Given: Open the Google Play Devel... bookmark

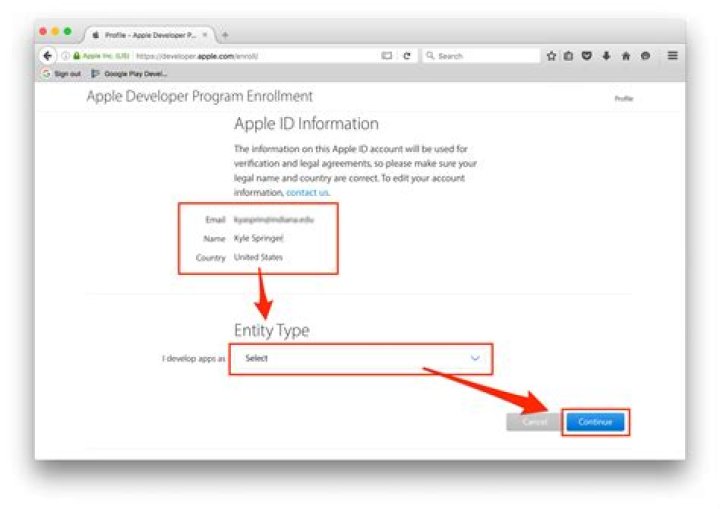Looking at the screenshot, I should tap(130, 73).
